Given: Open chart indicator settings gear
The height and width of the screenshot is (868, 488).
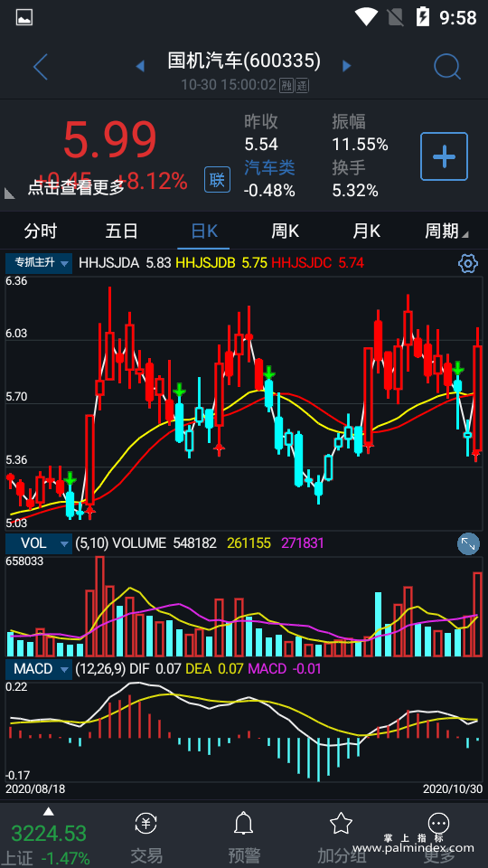Looking at the screenshot, I should click(468, 263).
